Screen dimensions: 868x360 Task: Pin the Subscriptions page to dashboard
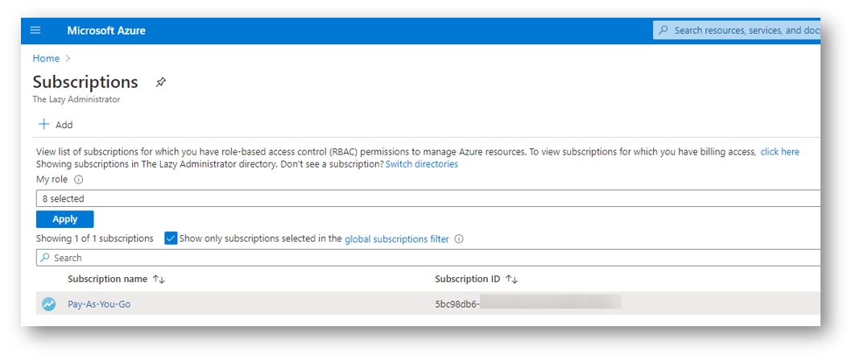pos(160,82)
